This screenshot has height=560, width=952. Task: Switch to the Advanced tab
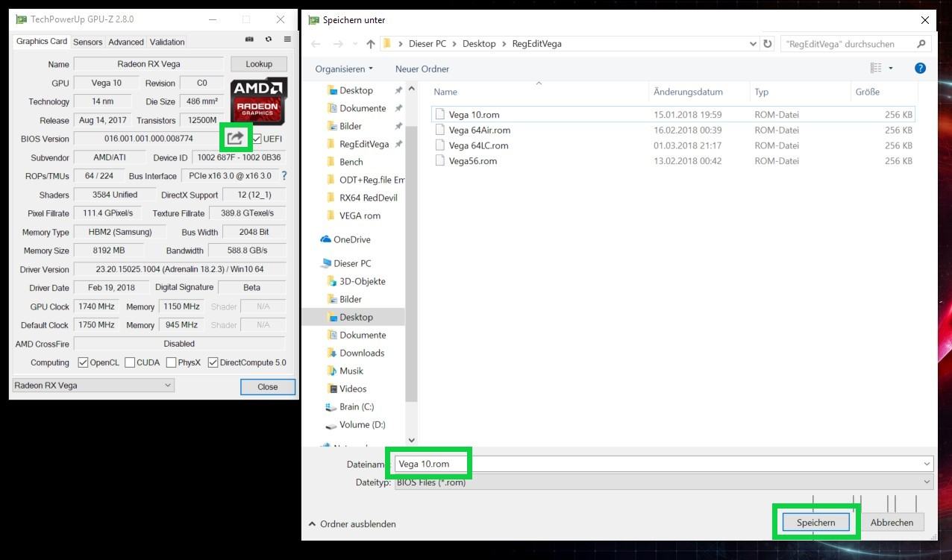(126, 43)
